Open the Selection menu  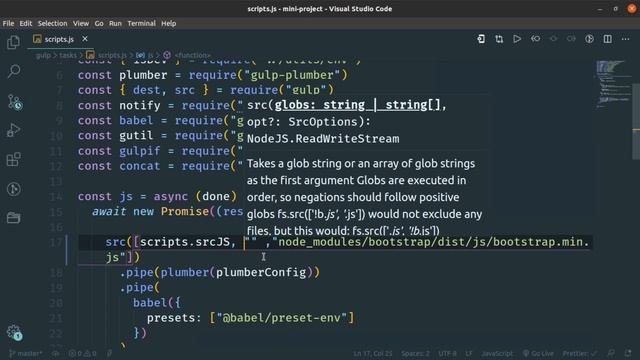coord(52,23)
